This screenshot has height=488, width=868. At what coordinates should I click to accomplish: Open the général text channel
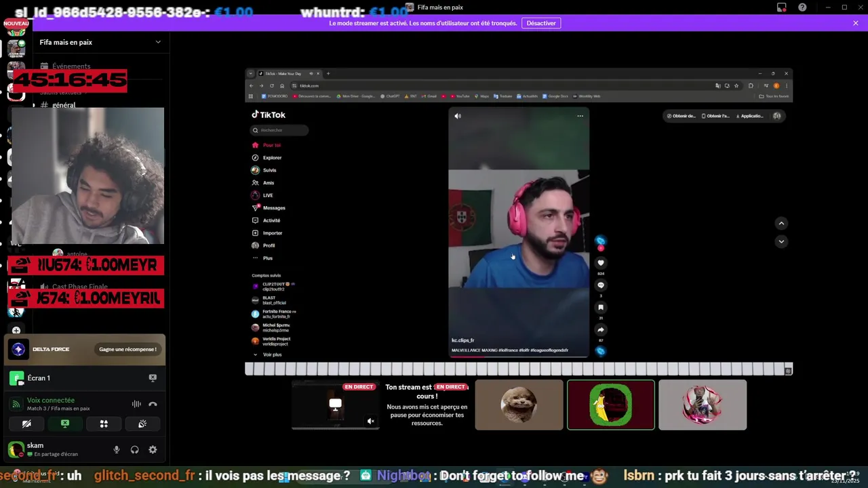(64, 105)
